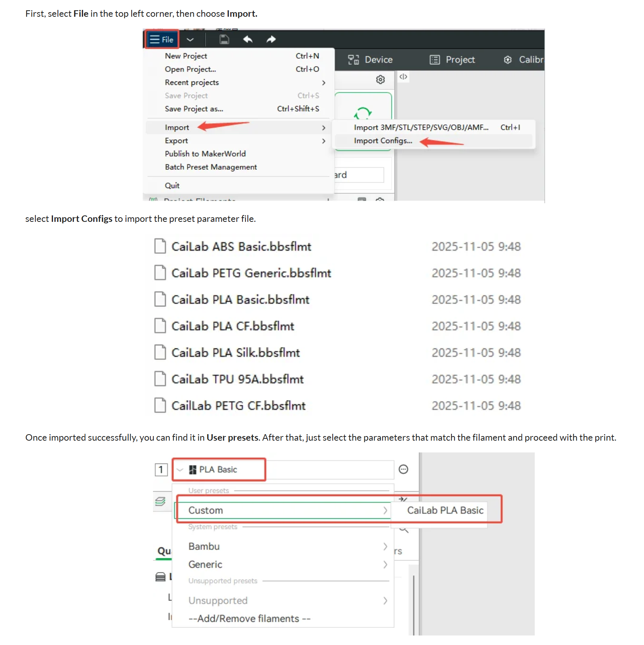Open the Device tab
The image size is (644, 645).
tap(370, 60)
